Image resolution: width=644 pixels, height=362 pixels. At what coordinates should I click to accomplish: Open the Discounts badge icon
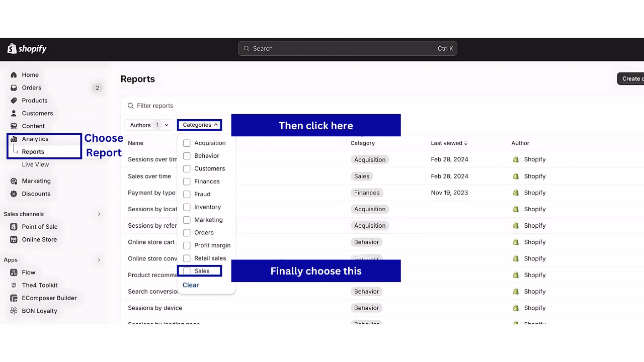click(x=14, y=194)
